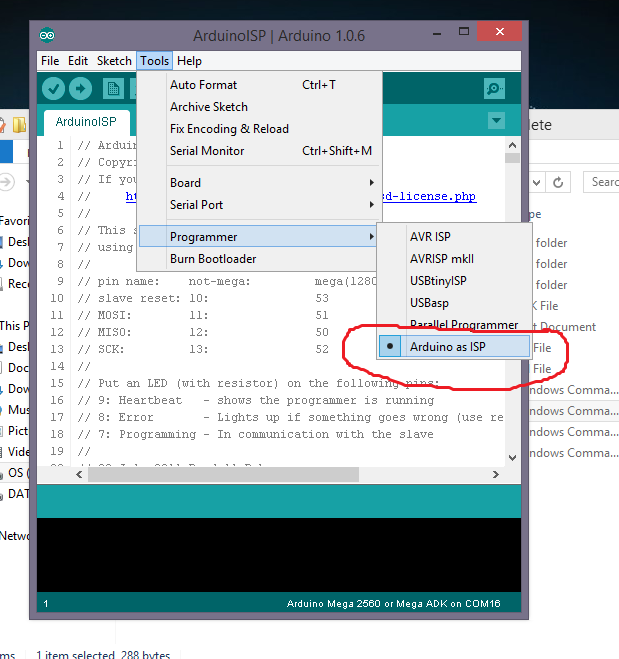
Task: Click the editor vertical scrollbar down arrow
Action: click(512, 457)
